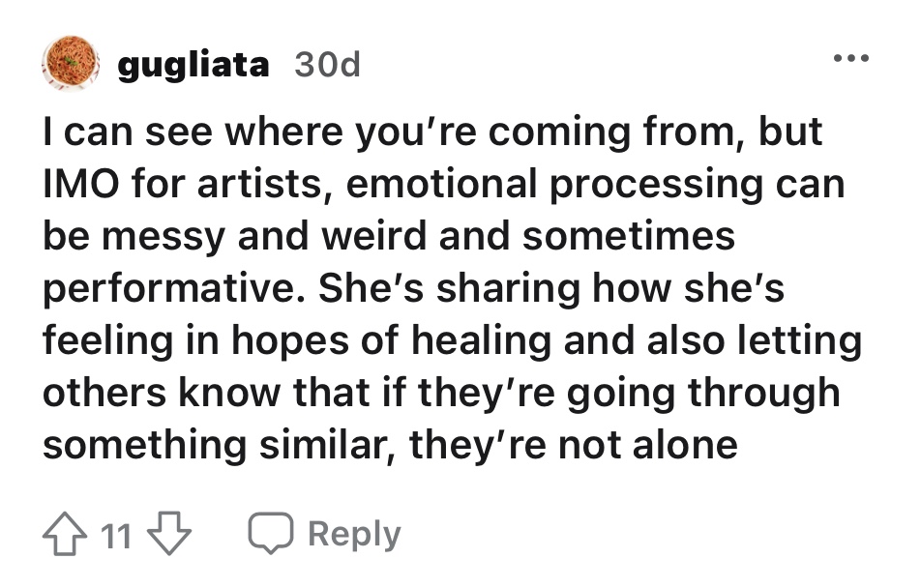Click the speech bubble reply icon

point(270,534)
